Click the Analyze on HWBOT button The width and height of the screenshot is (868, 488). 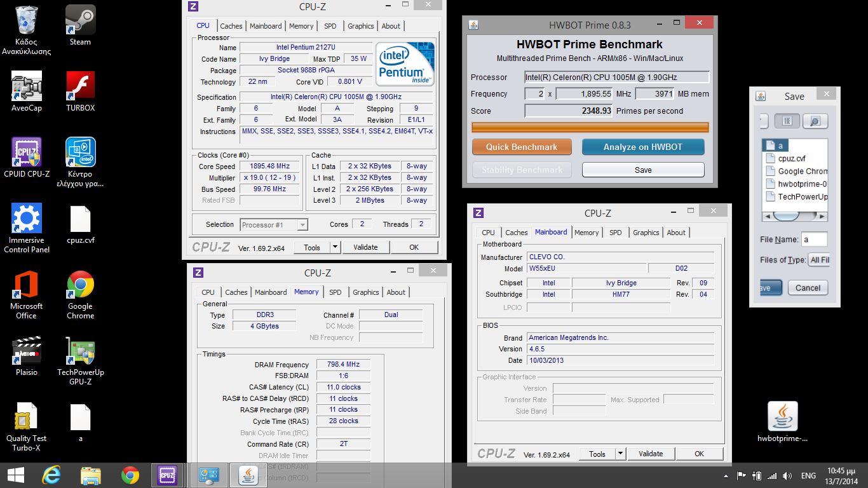tap(643, 147)
